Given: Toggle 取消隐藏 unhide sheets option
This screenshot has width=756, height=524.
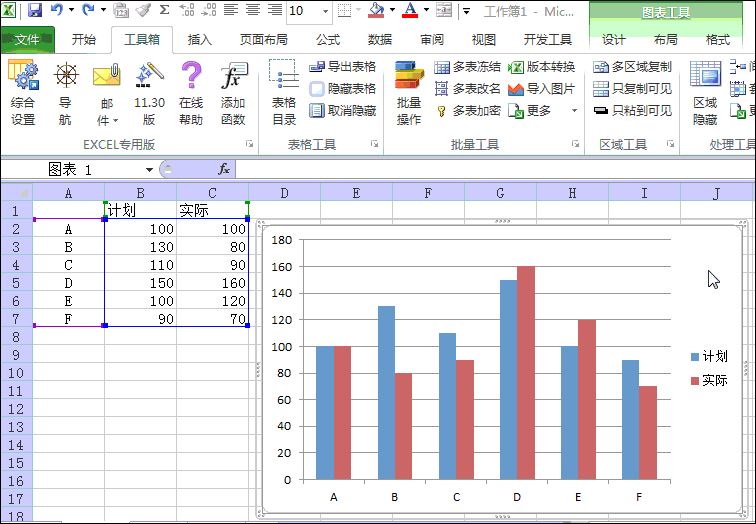Looking at the screenshot, I should [x=343, y=111].
